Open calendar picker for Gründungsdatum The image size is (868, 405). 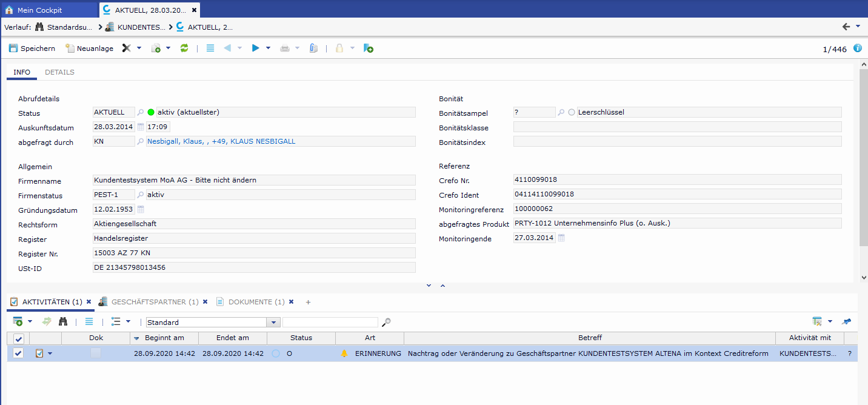[141, 210]
